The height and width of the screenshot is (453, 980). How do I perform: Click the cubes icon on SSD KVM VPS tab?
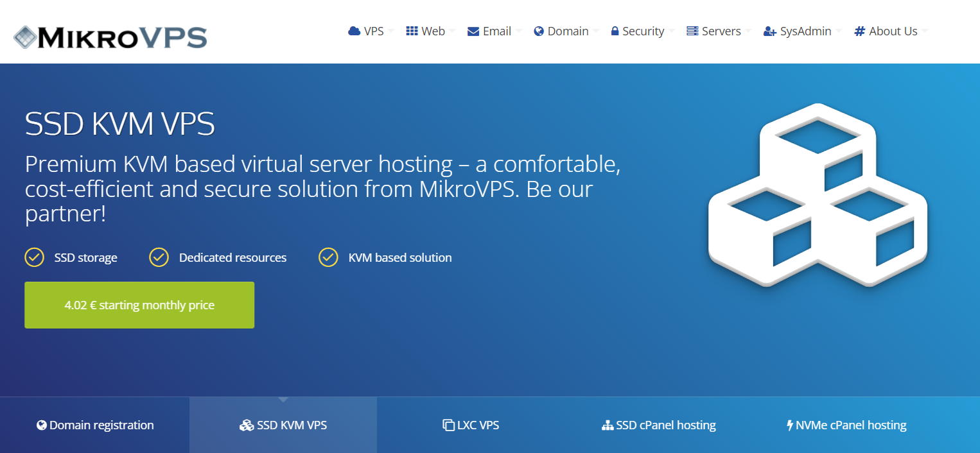pyautogui.click(x=247, y=425)
